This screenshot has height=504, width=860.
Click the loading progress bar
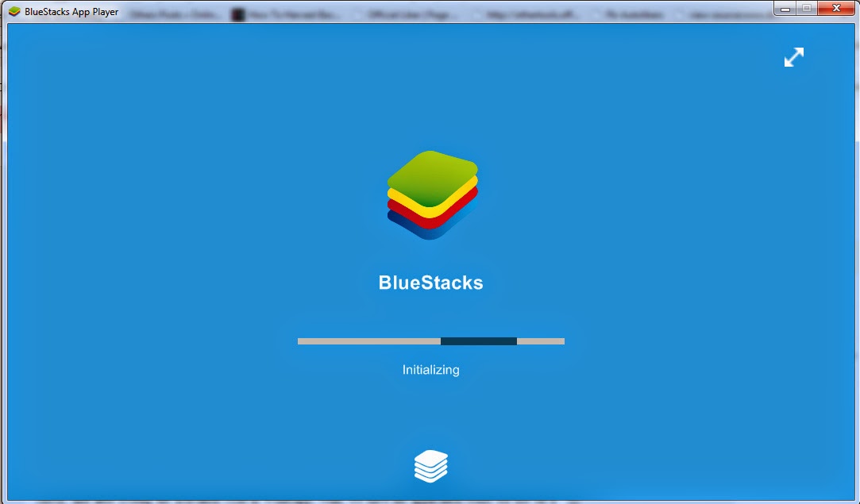(x=431, y=340)
